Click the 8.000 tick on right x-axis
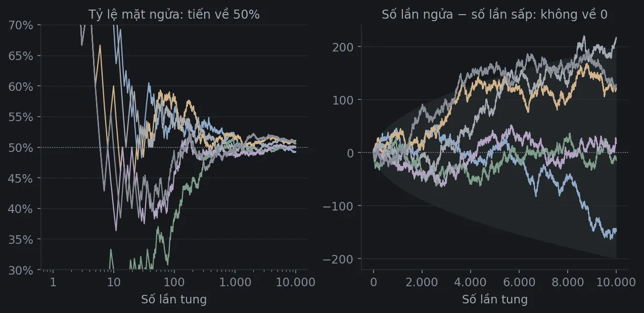 click(x=567, y=282)
